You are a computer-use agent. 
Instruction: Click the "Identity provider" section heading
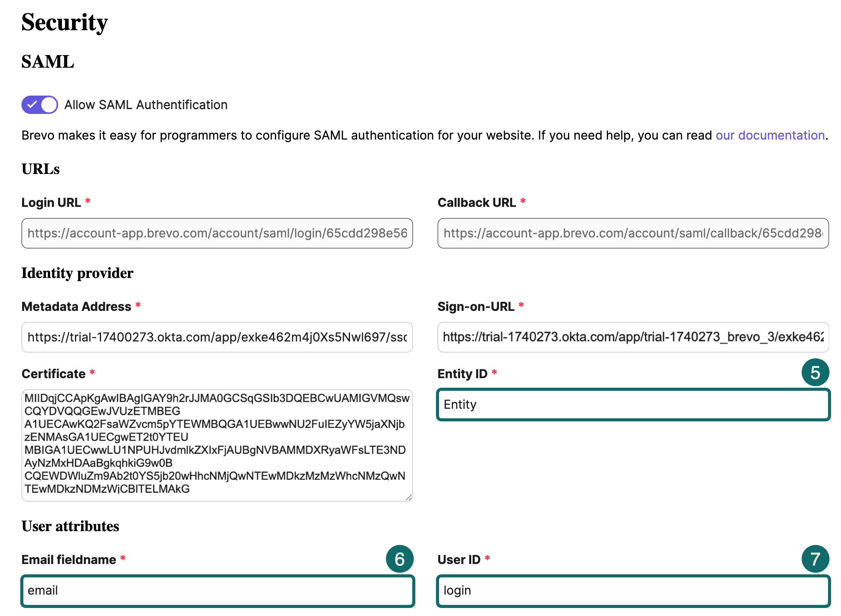coord(77,273)
